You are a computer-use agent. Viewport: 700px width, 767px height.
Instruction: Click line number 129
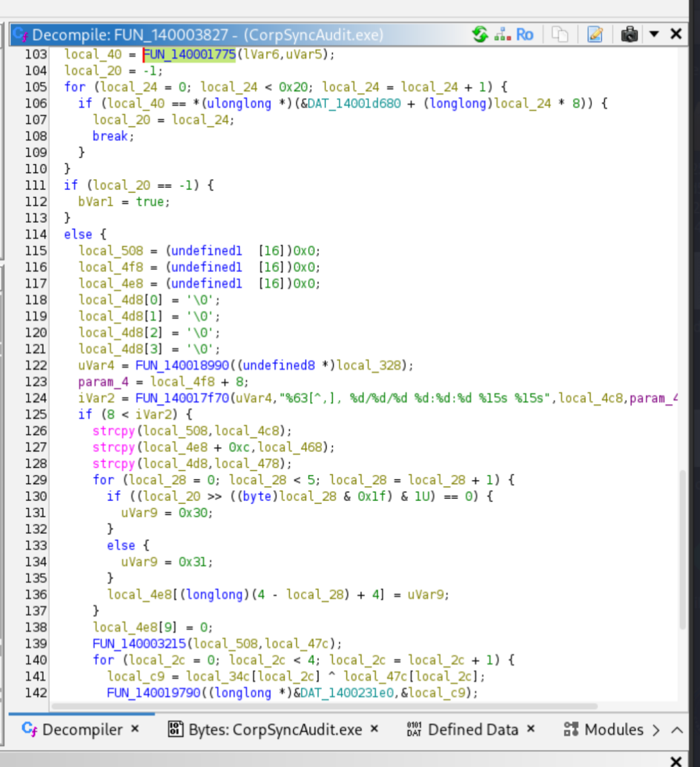[36, 480]
